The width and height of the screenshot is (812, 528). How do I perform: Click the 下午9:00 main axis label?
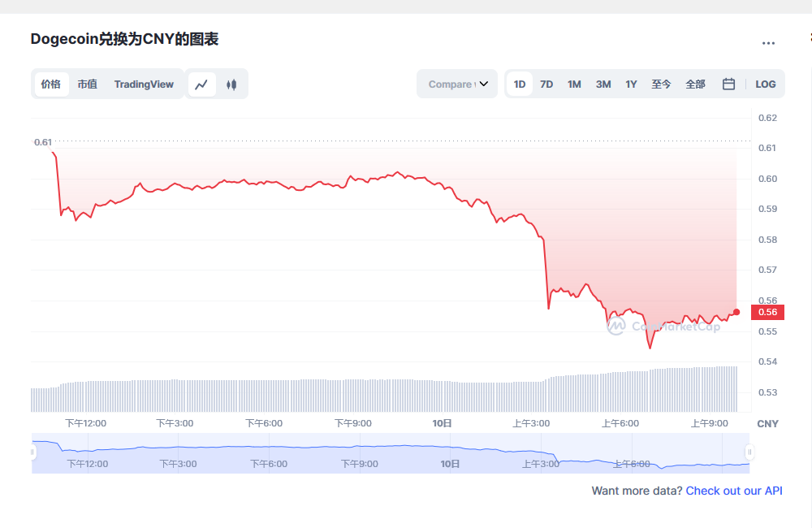[353, 423]
